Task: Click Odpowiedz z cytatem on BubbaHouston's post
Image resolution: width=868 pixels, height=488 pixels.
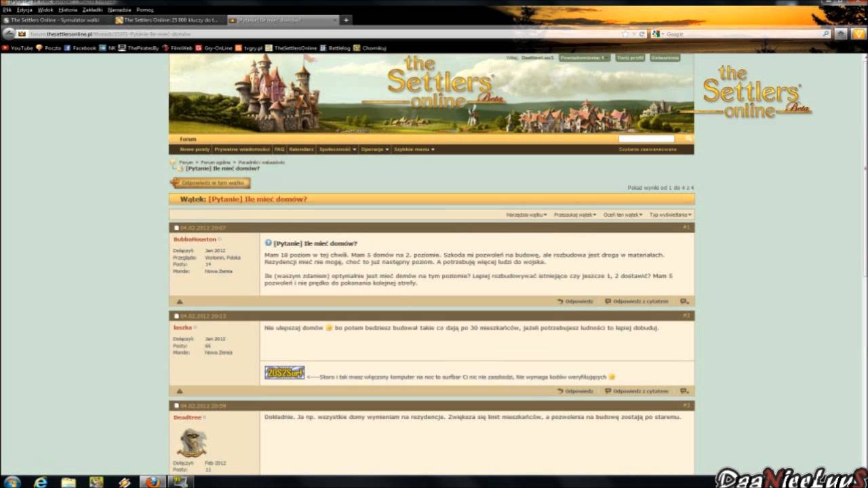Action: 637,301
